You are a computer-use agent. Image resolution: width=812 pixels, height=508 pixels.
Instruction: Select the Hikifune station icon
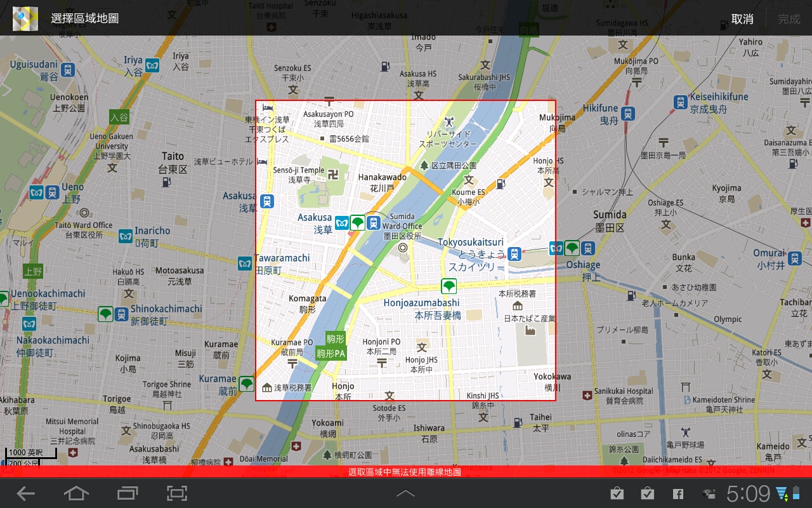coord(627,114)
